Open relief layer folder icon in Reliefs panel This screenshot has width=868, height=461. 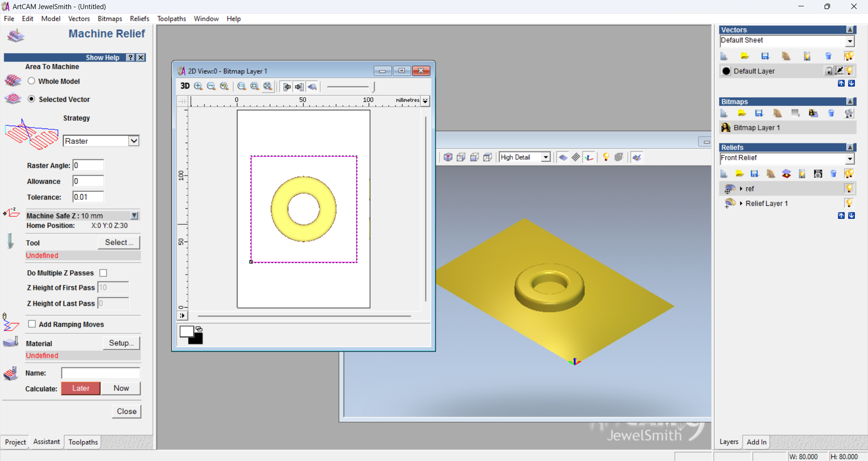pyautogui.click(x=740, y=174)
